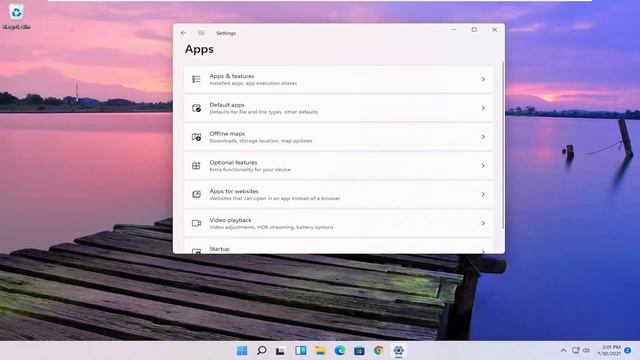
Task: Launch File Explorer from taskbar
Action: coord(320,351)
